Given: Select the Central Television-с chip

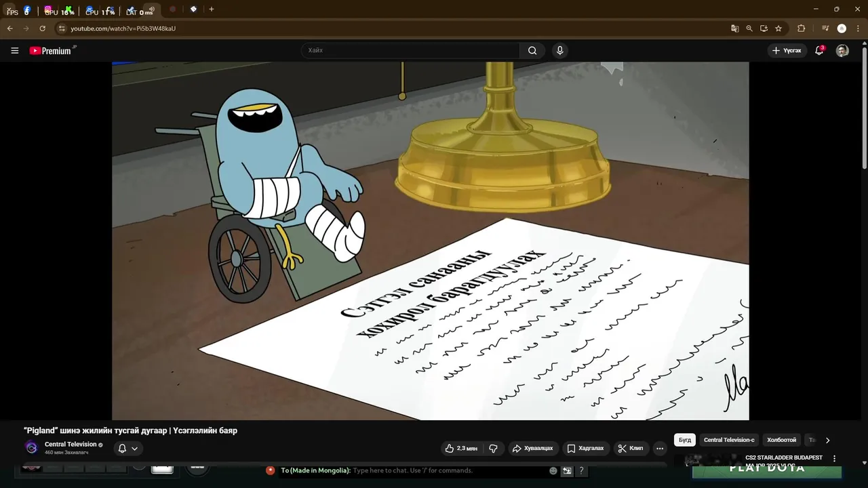Looking at the screenshot, I should [x=729, y=440].
